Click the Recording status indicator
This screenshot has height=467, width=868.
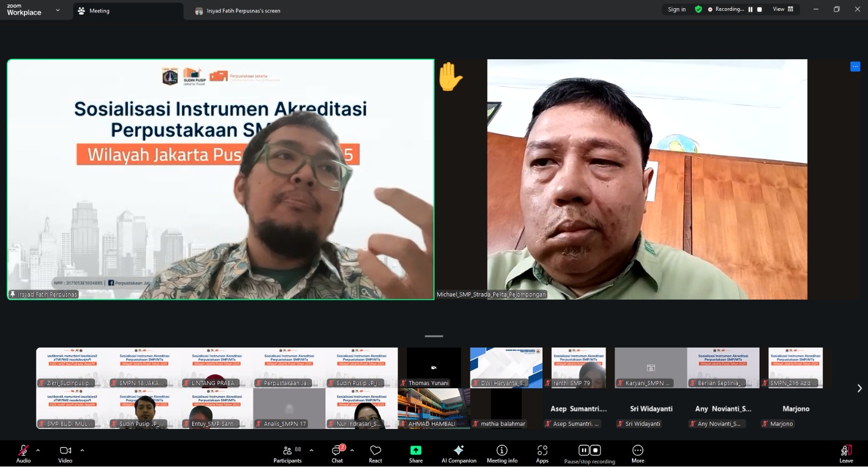726,9
